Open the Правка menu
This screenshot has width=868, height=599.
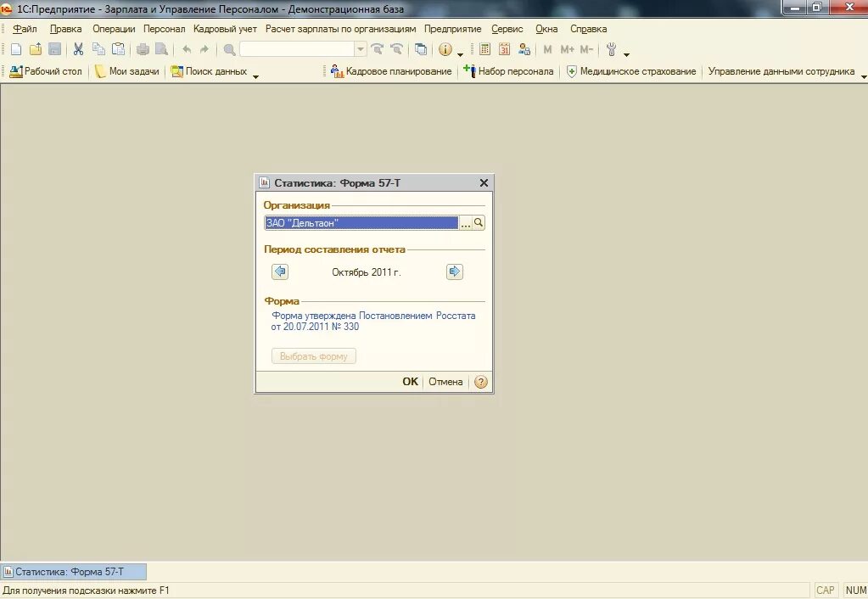coord(66,29)
